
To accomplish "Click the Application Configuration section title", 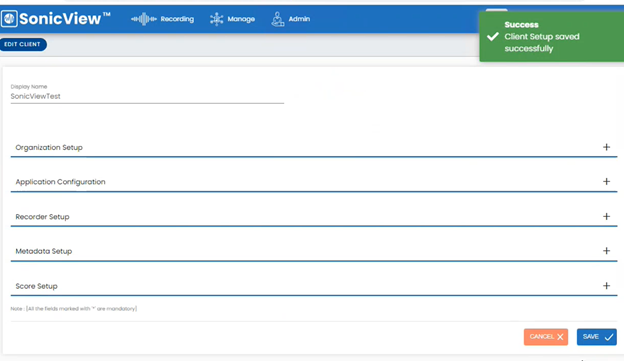I will pyautogui.click(x=60, y=182).
